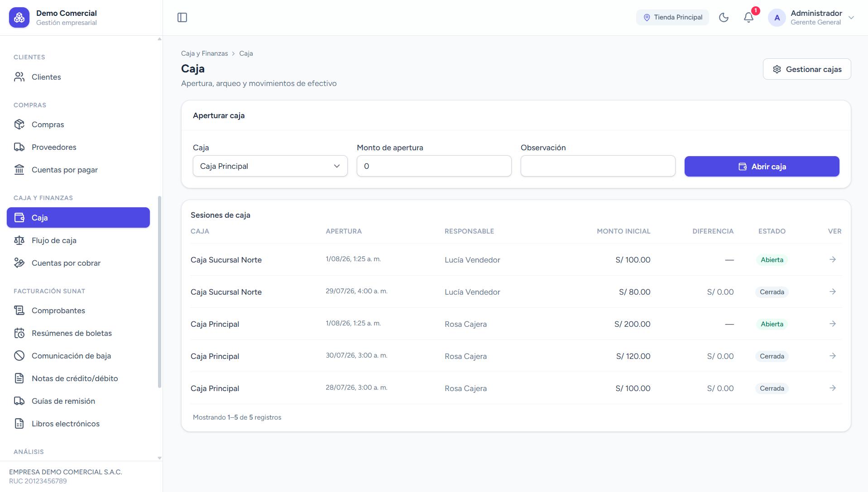Screen dimensions: 868x492
Task: Open the Tienda Principal location selector
Action: (672, 18)
